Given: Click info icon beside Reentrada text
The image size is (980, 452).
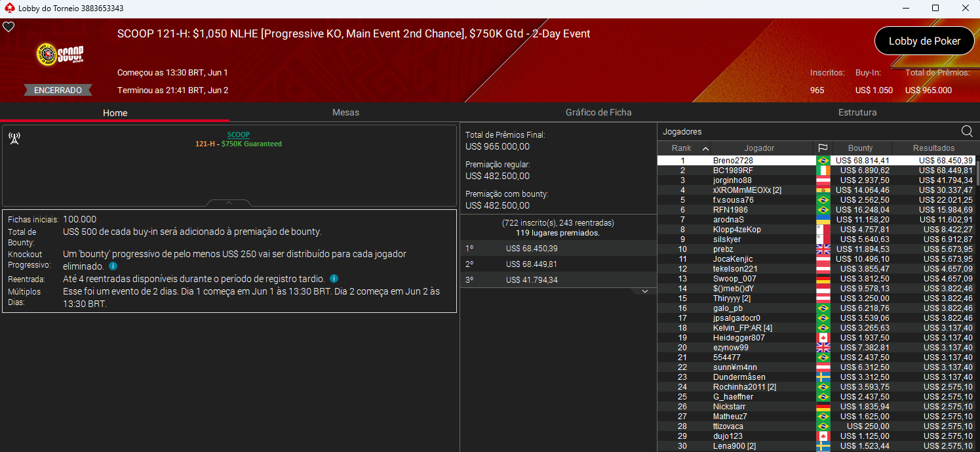Looking at the screenshot, I should (334, 278).
